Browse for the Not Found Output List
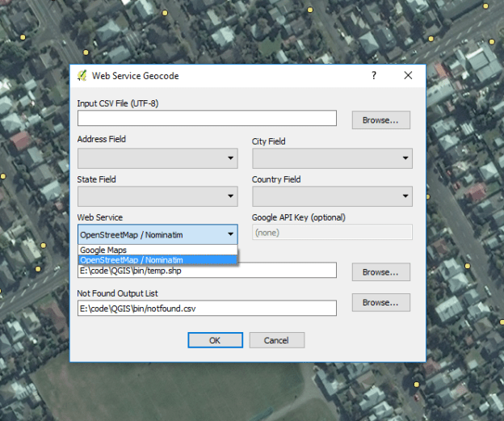The width and height of the screenshot is (504, 421). [x=380, y=303]
